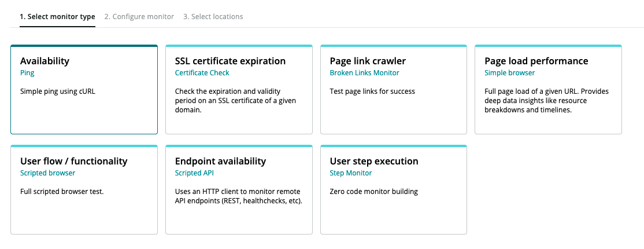
Task: Click the Simple browser subtitle
Action: (510, 73)
